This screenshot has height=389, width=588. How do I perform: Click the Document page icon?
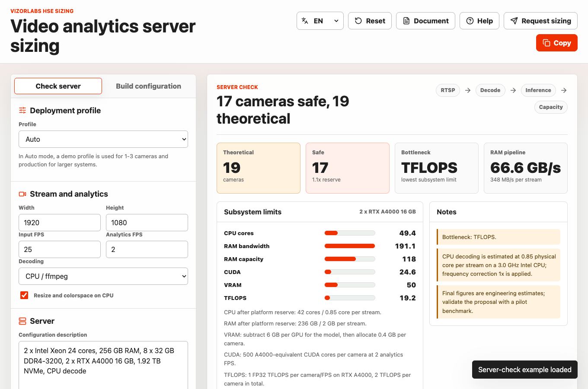point(406,21)
